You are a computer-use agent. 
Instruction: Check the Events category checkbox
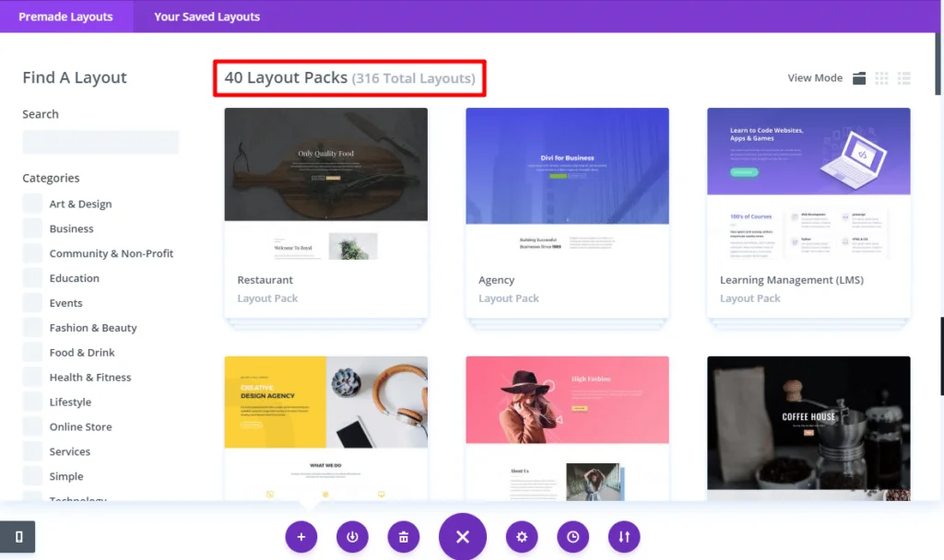(x=32, y=302)
